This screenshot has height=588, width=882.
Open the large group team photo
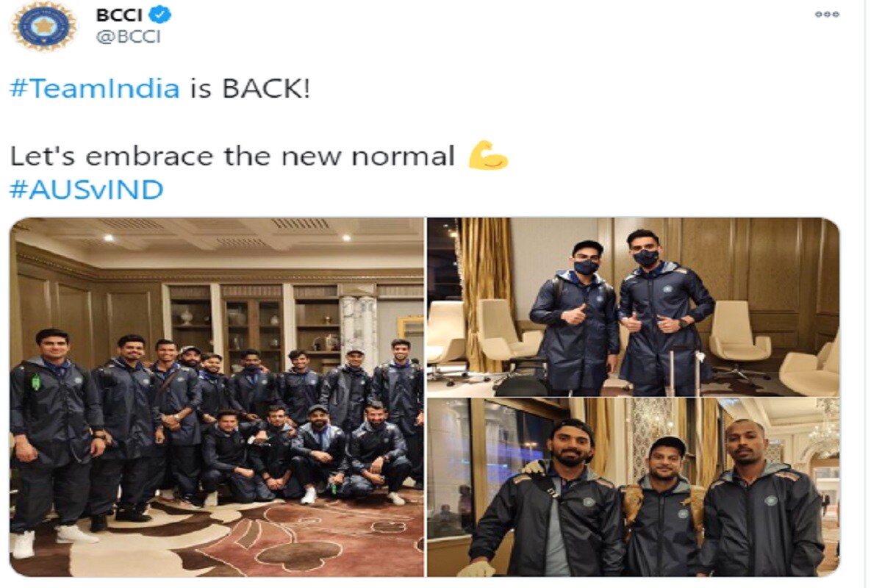click(217, 397)
